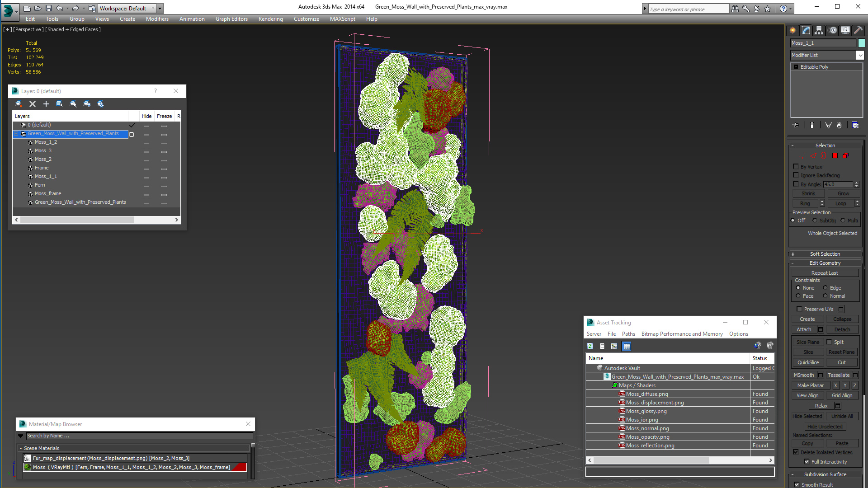This screenshot has width=868, height=488.
Task: Click Freeze All Layers snowflake icon
Action: 100,104
